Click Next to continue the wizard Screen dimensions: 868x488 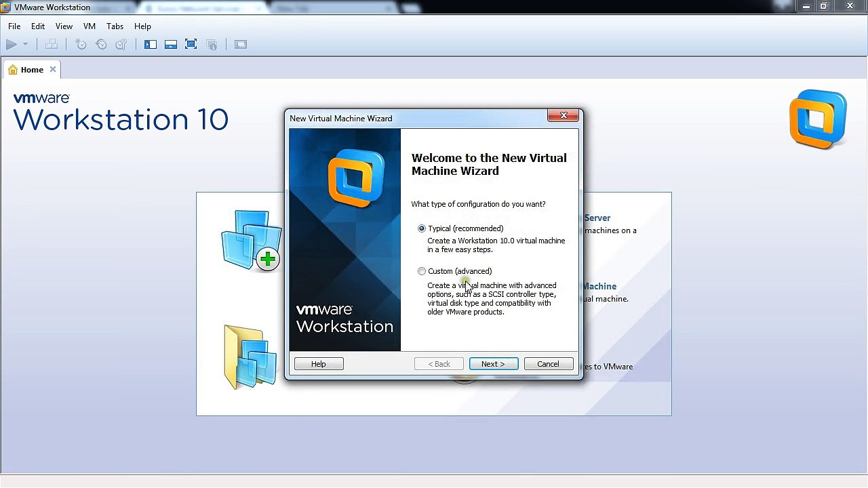point(493,365)
